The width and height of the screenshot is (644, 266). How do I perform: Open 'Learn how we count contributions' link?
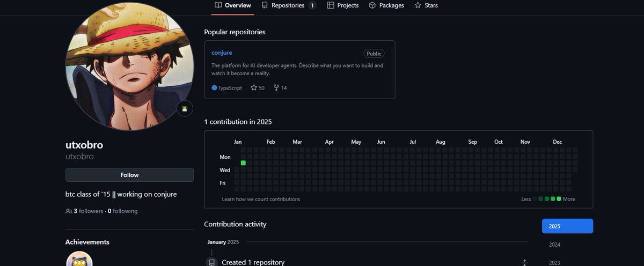(261, 199)
